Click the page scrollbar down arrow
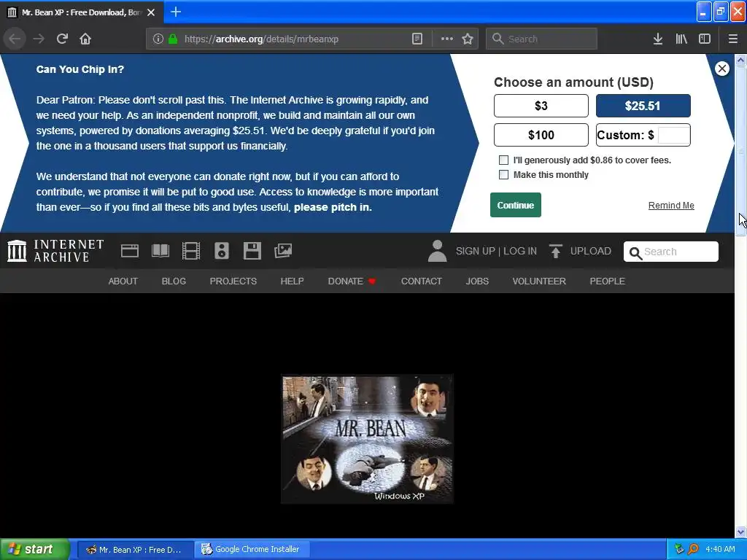 coord(740,532)
